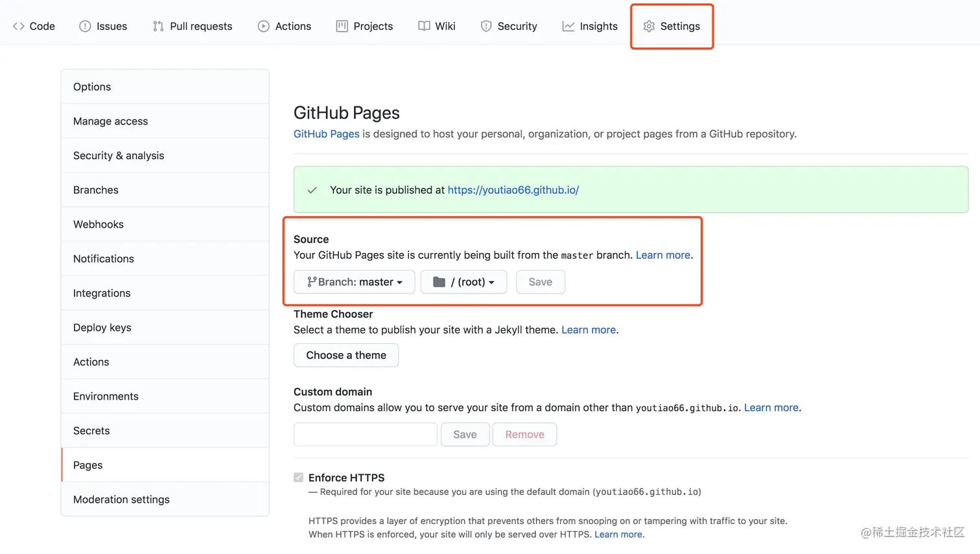Viewport: 980px width, 554px height.
Task: Select Notifications in sidebar
Action: pos(165,259)
